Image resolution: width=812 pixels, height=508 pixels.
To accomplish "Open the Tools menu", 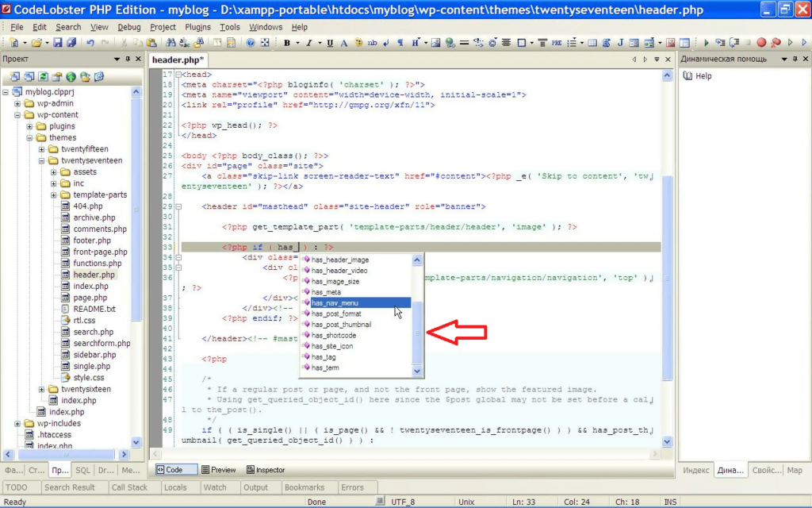I will point(230,27).
